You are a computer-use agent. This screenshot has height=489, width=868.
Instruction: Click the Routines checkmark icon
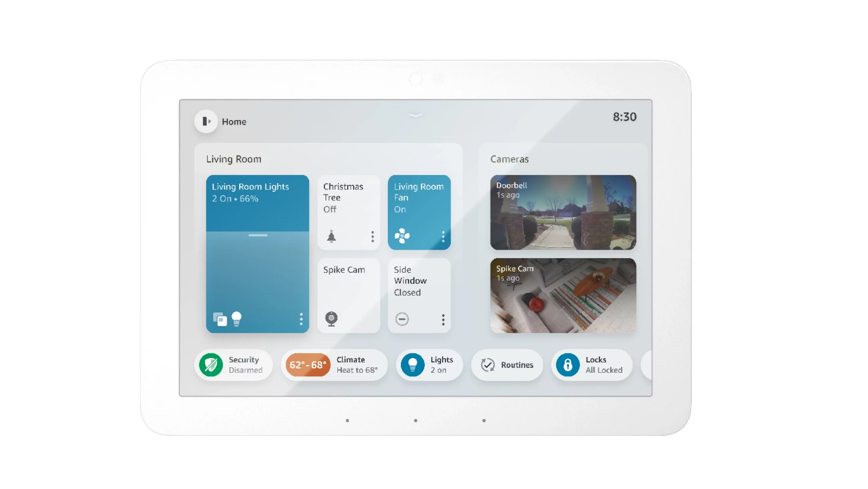tap(488, 364)
